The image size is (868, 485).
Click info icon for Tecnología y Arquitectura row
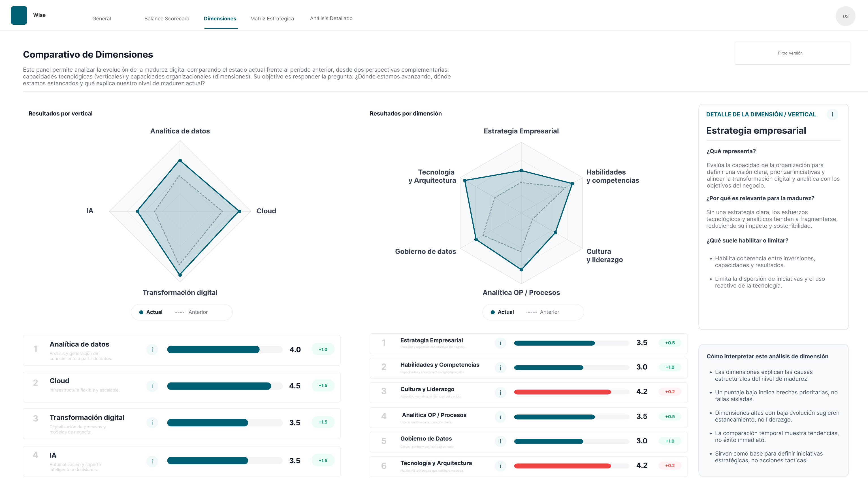[500, 466]
